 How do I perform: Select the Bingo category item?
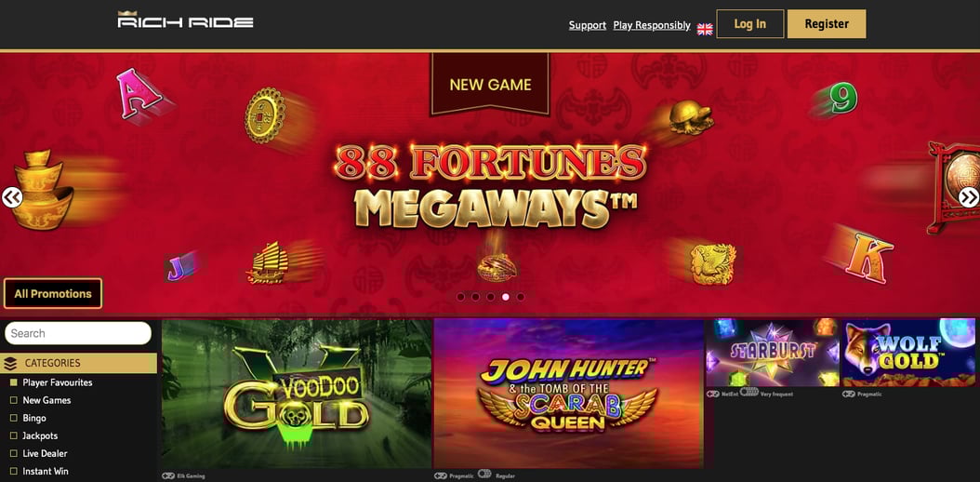[x=34, y=418]
